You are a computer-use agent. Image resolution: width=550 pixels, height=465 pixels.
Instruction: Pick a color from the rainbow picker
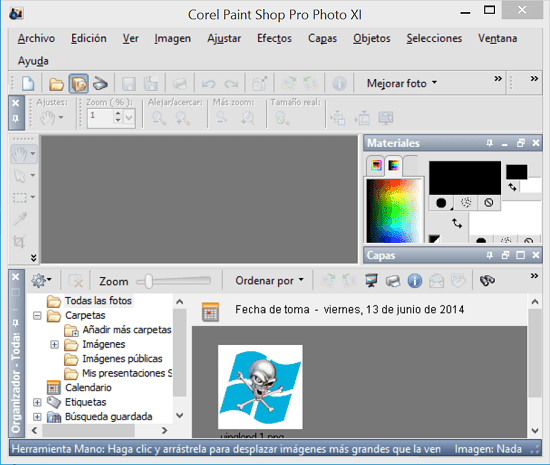[394, 211]
